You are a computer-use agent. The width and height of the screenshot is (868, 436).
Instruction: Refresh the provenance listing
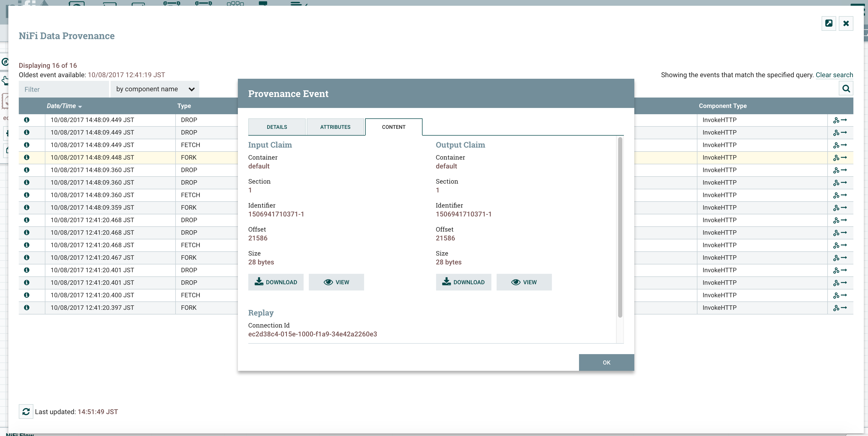coord(26,411)
